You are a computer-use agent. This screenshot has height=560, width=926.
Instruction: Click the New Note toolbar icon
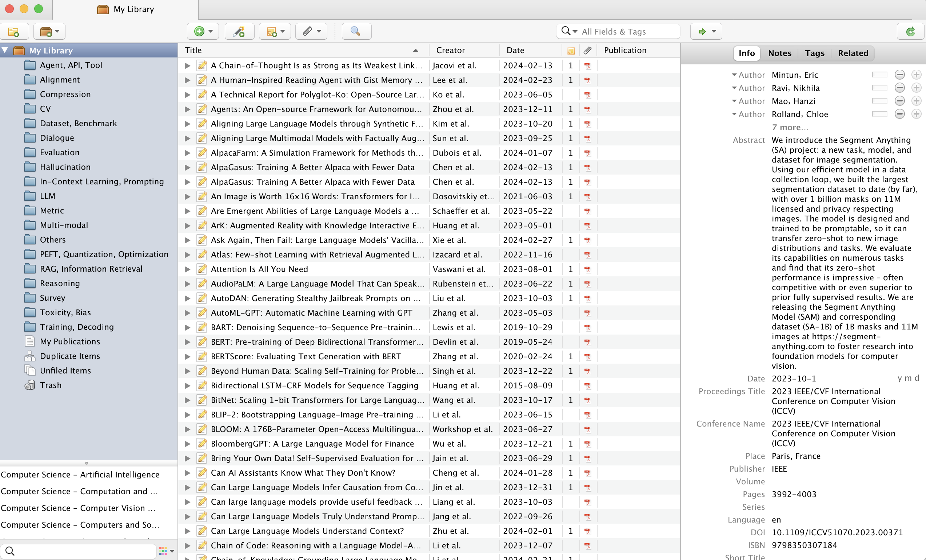272,32
